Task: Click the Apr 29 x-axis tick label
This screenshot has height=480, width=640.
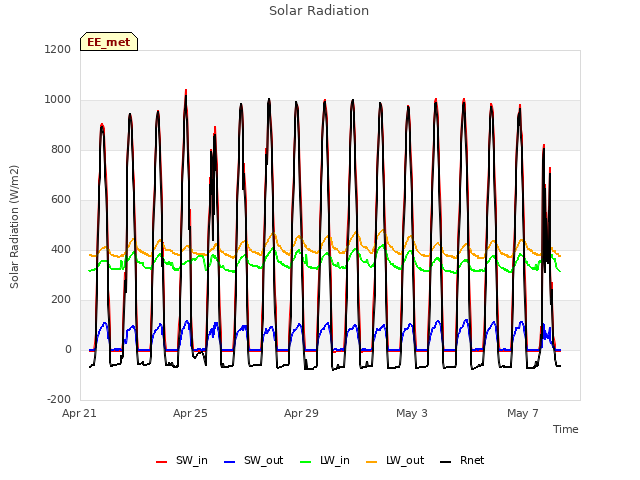Action: pos(301,413)
